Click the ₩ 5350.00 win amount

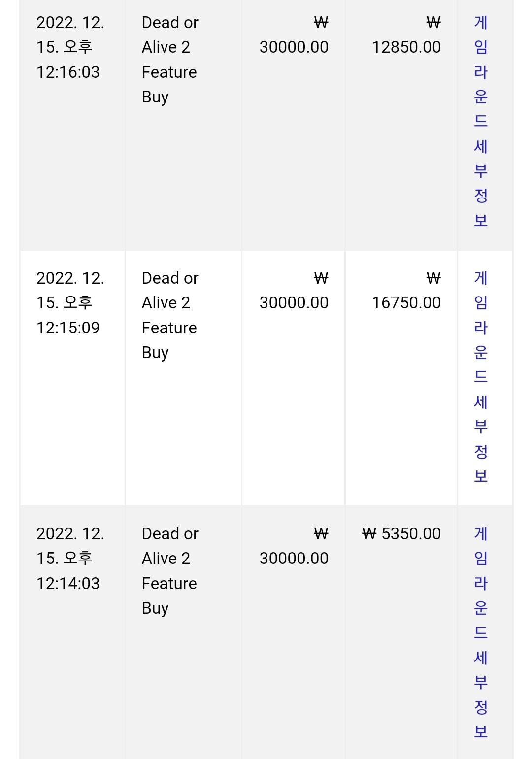401,534
